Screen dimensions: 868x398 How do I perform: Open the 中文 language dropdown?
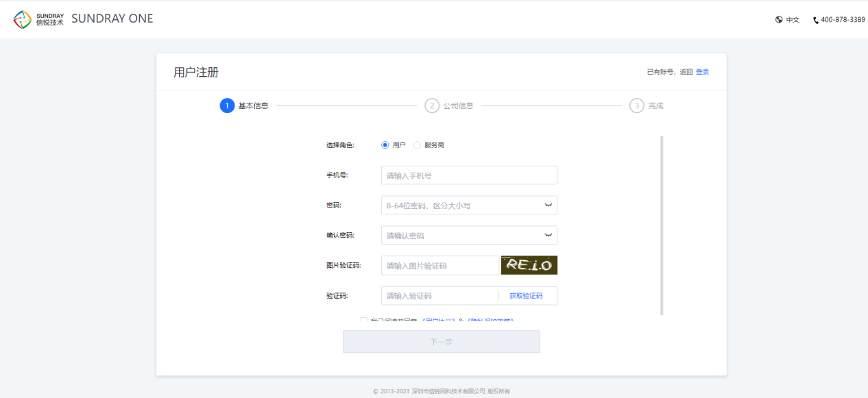(793, 20)
